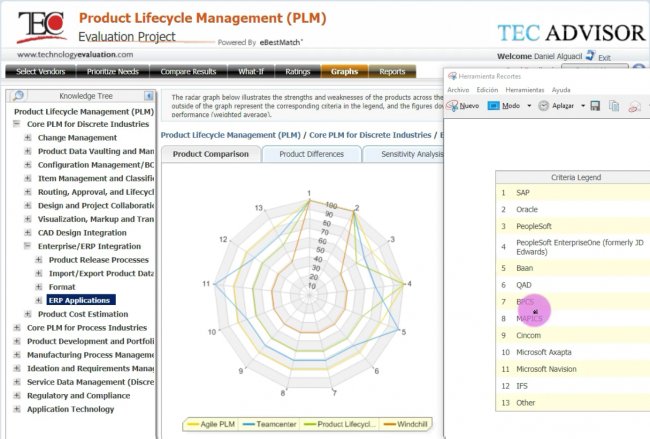Screen dimensions: 650x439
Task: Click SAP row in Criteria Legend
Action: point(573,193)
